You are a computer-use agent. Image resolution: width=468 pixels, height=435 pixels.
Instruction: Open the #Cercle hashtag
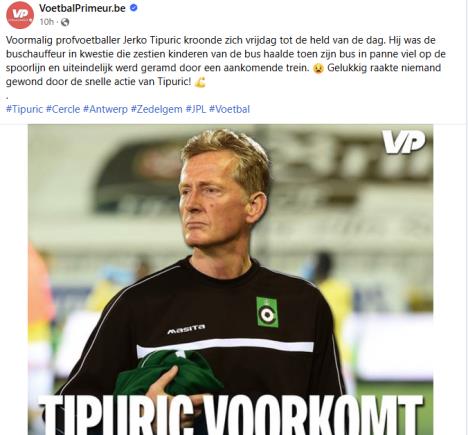[x=63, y=109]
